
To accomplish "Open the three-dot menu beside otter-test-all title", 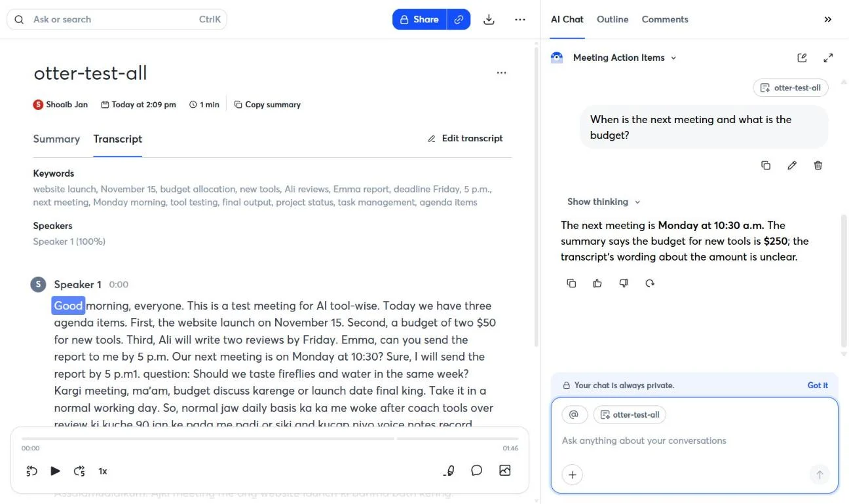I will click(x=501, y=73).
